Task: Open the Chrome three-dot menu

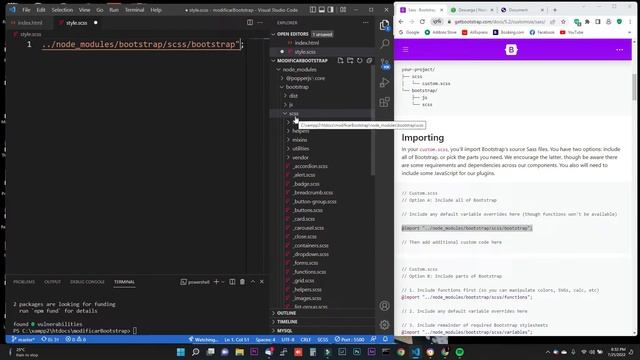Action: coord(630,22)
